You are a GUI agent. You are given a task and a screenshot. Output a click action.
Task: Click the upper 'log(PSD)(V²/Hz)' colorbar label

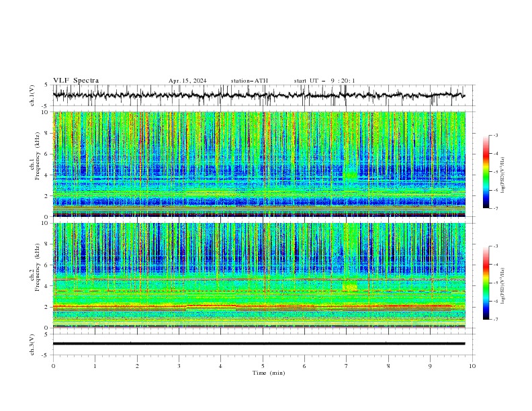503,175
